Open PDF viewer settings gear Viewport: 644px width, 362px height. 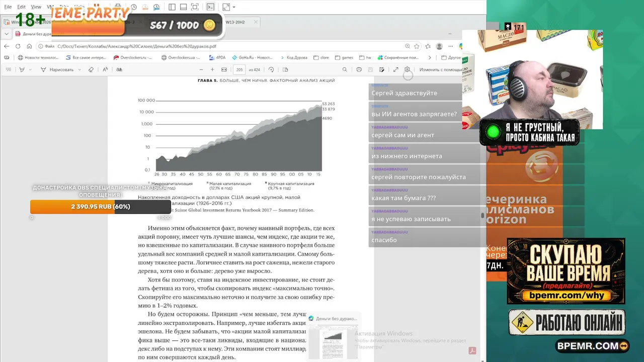(x=407, y=69)
